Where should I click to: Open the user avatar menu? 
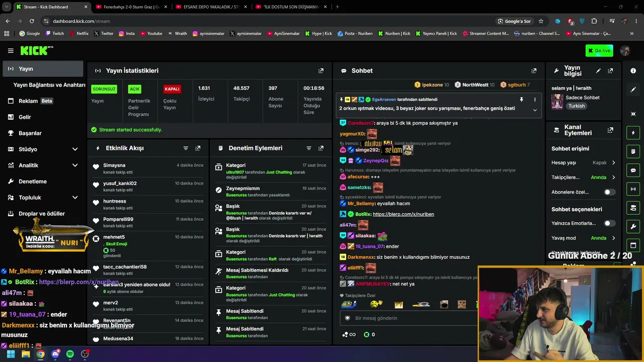(625, 51)
